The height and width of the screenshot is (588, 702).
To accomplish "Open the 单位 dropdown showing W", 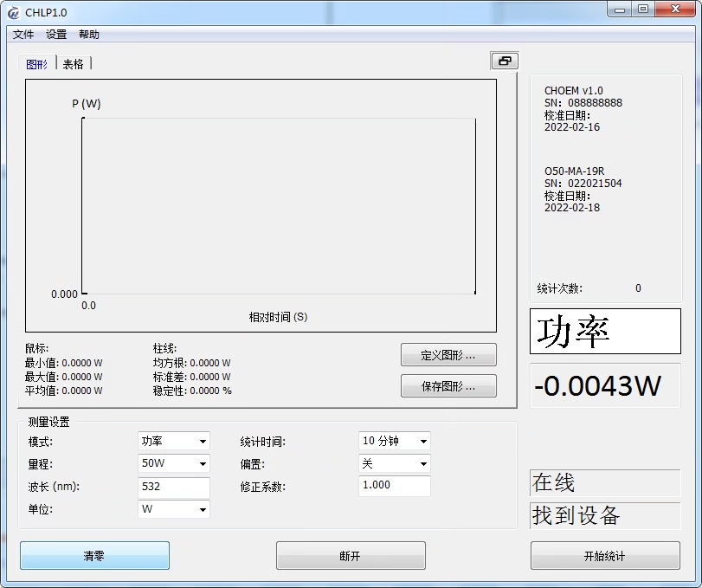I will pos(174,509).
